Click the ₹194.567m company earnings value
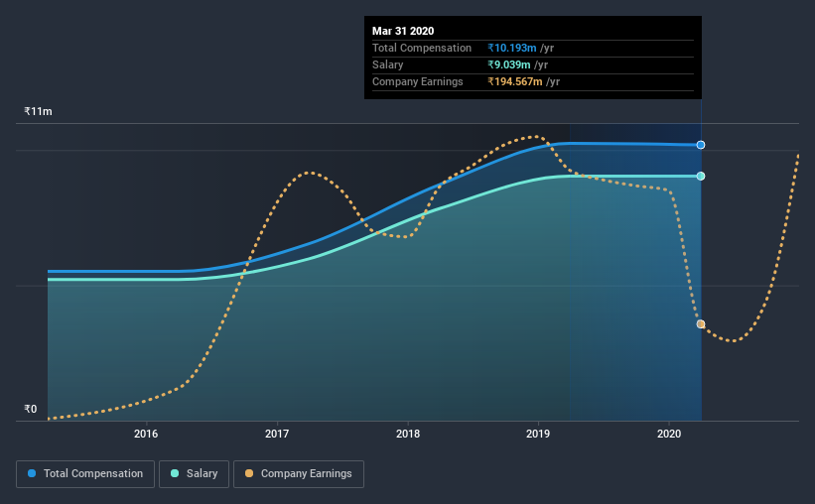 (x=515, y=81)
